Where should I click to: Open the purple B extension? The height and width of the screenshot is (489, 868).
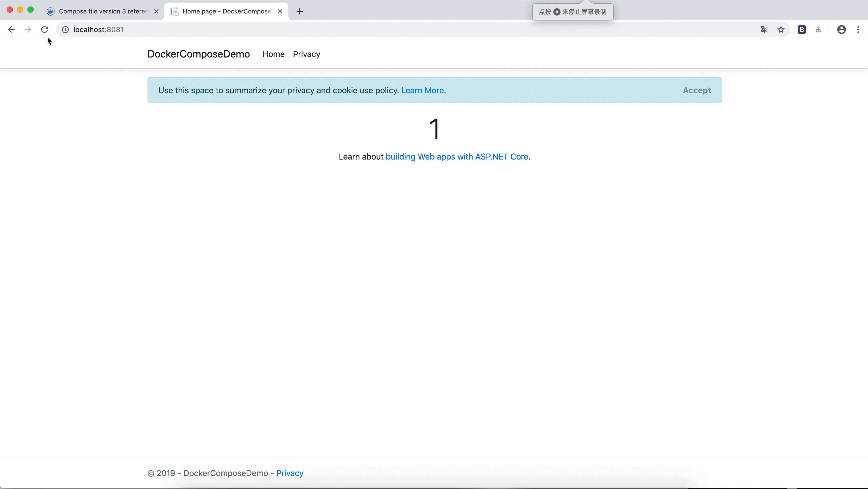(802, 30)
